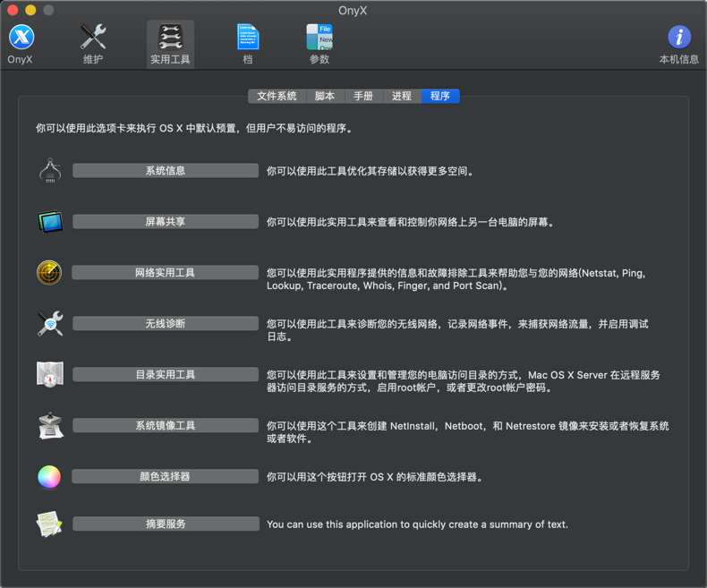Select the 实用工具 utilities toolbar icon
707x588 pixels.
pyautogui.click(x=170, y=44)
